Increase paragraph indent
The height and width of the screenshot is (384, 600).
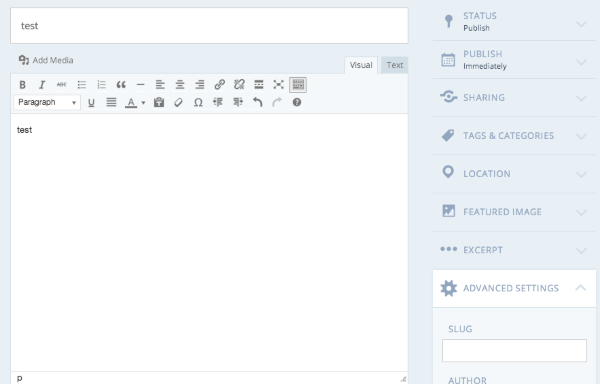pos(238,103)
